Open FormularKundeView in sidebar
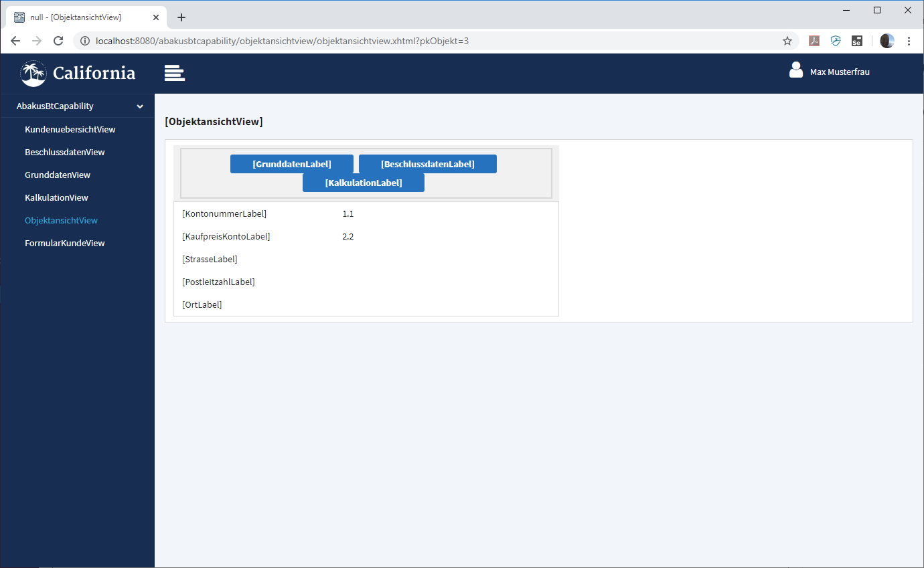This screenshot has height=568, width=924. click(65, 243)
